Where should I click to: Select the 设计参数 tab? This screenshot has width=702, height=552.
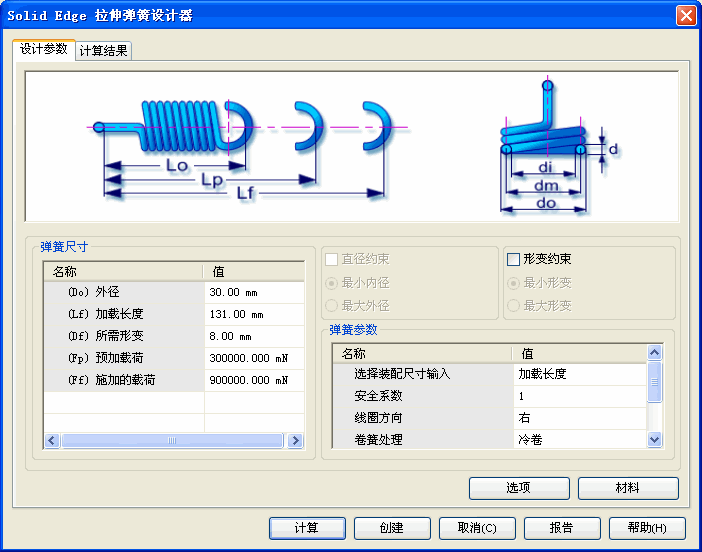tap(43, 49)
